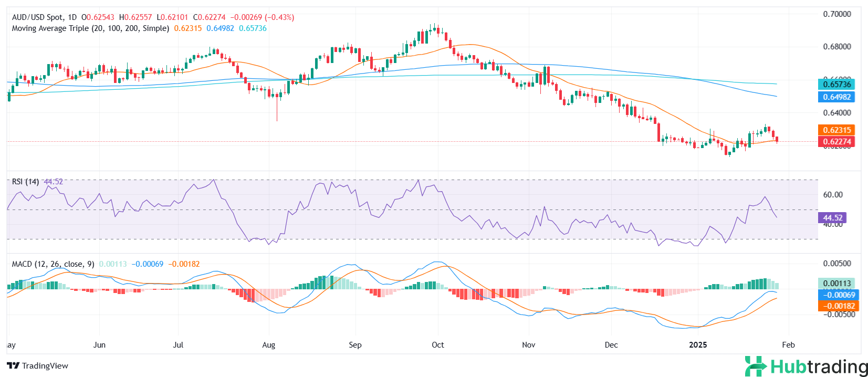Click the 0.70000 level on price axis

[836, 14]
